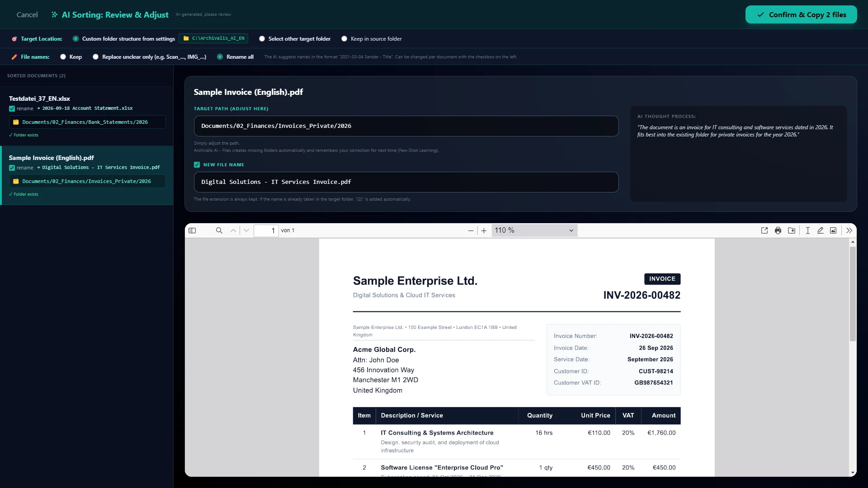Select the PDF add image tool
The width and height of the screenshot is (868, 488).
tap(833, 230)
